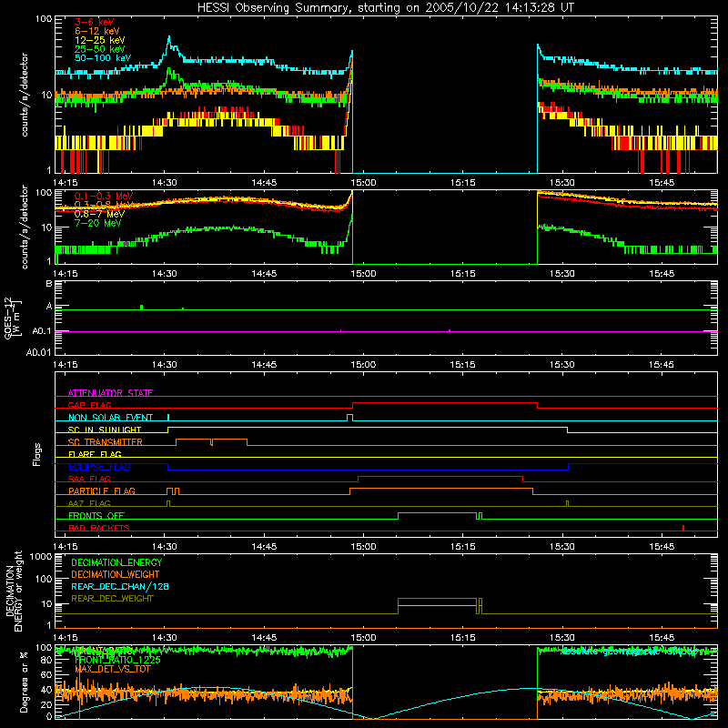The image size is (728, 728).
Task: Click the Flags y-axis title
Action: pos(37,454)
